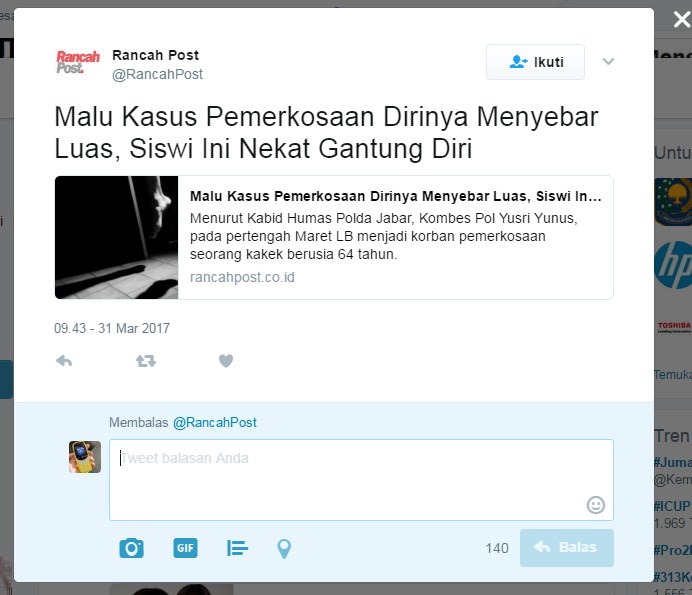Focus the 'Tweet balasan Anda' reply field
This screenshot has height=595, width=692.
click(x=361, y=480)
